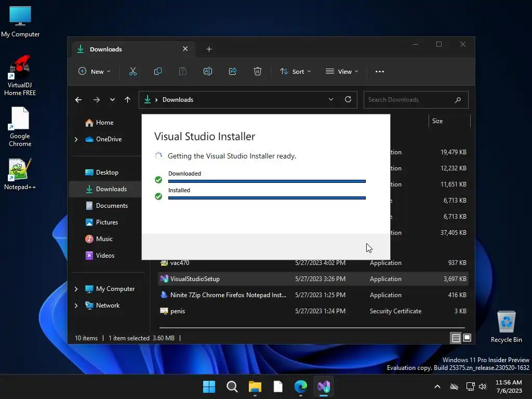This screenshot has height=399, width=532.
Task: Open recent locations dropdown arrow
Action: click(112, 100)
